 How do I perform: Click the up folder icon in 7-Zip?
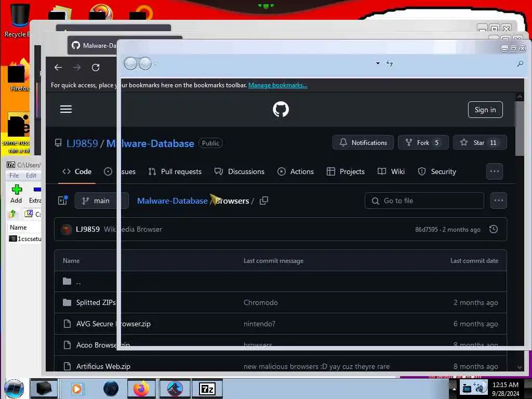click(12, 214)
